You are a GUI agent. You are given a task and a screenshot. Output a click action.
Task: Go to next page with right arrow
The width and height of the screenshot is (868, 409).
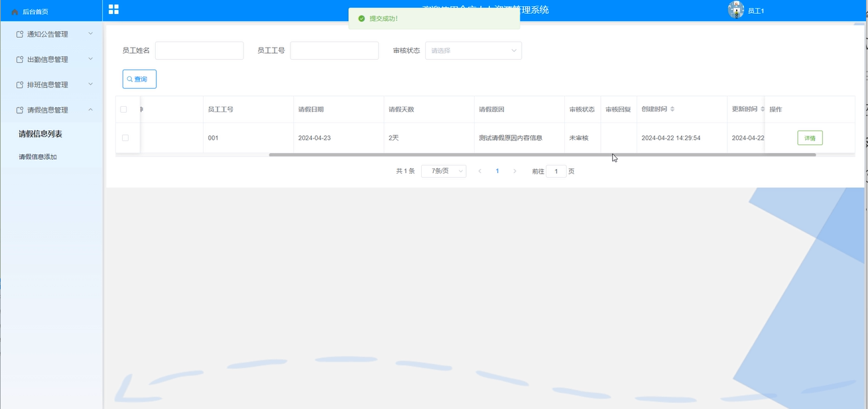(515, 171)
